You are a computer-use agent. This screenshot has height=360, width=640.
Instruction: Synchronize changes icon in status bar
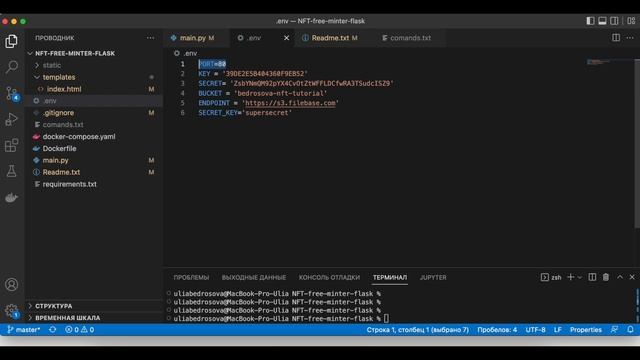[53, 329]
